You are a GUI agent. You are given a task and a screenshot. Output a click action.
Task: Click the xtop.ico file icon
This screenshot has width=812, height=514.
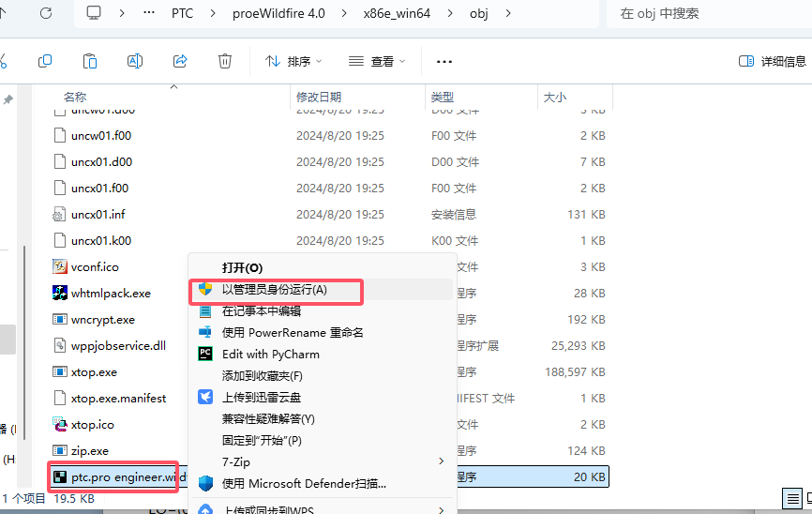pyautogui.click(x=60, y=424)
